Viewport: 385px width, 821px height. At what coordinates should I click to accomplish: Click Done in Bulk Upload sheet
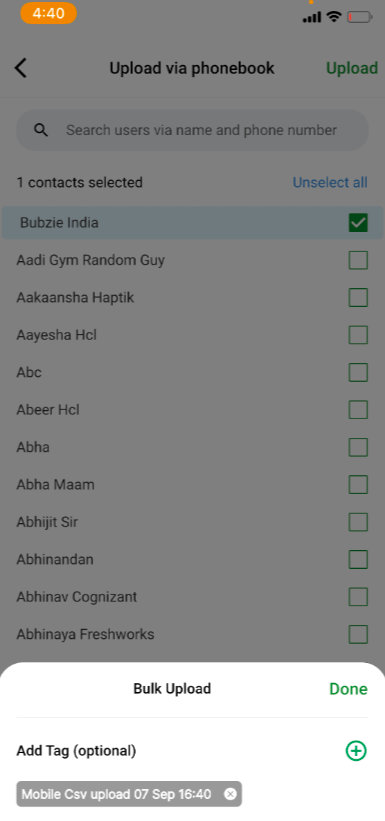click(x=348, y=689)
